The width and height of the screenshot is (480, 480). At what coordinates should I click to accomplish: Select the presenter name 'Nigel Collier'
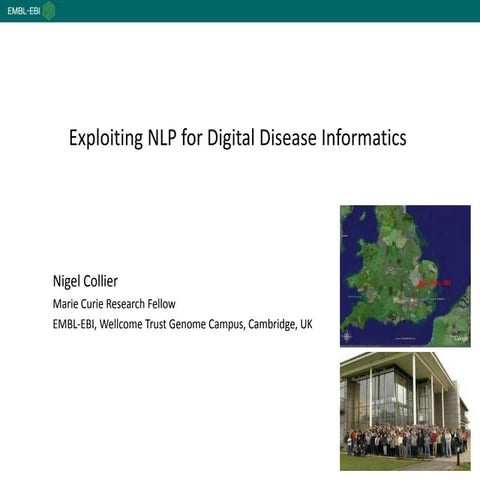tap(85, 281)
